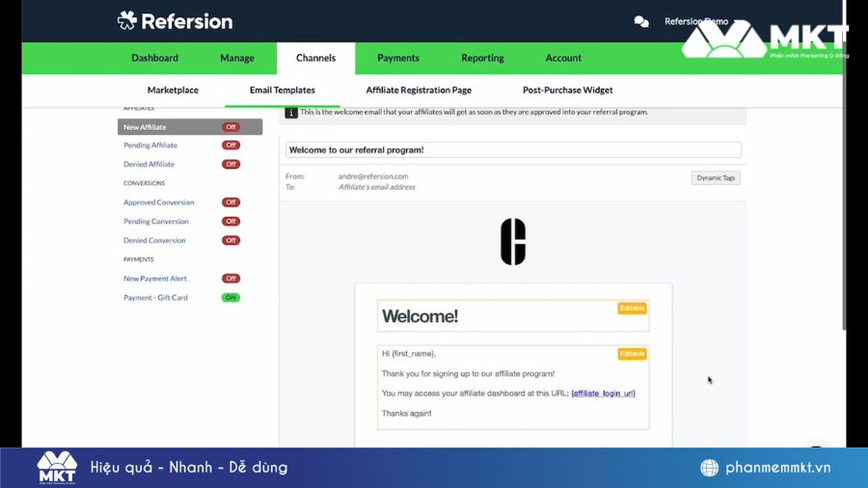This screenshot has width=868, height=488.
Task: Open the chat messages icon
Action: coord(641,21)
